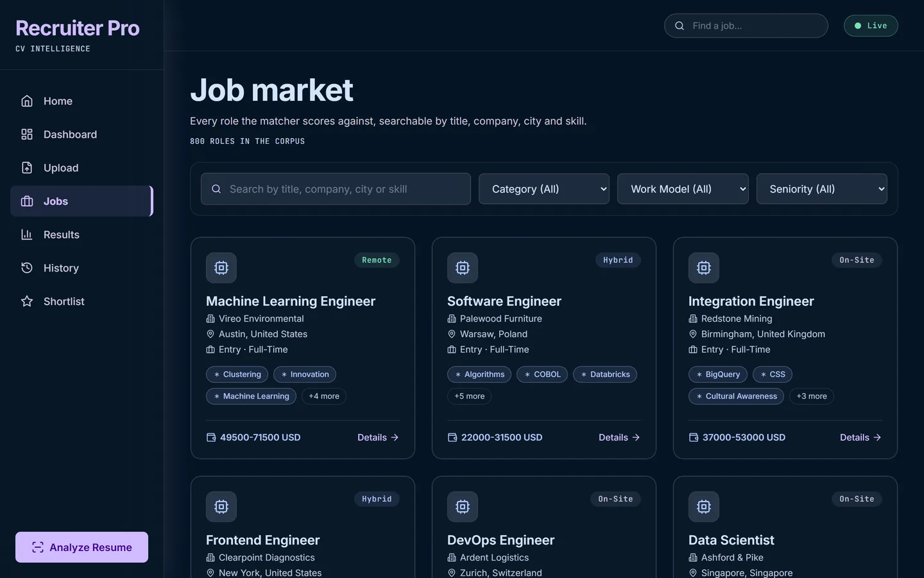Click the building icon beside Redstone Mining
Viewport: 924px width, 578px height.
tap(693, 319)
